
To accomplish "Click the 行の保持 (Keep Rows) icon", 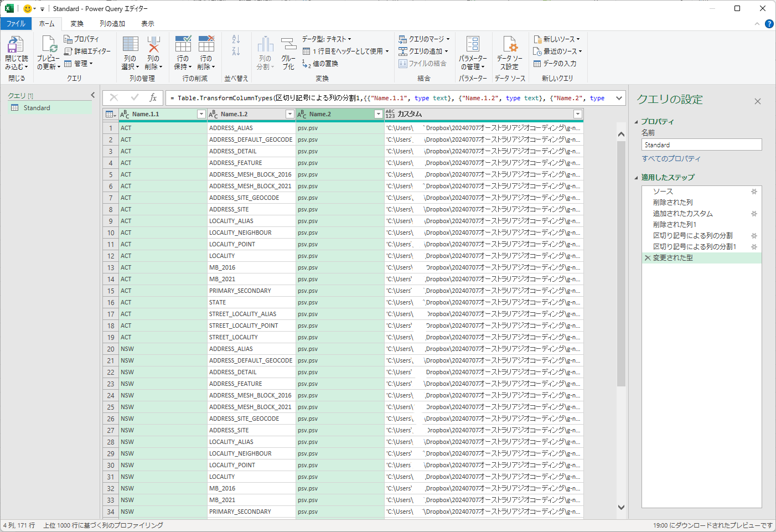I will pyautogui.click(x=183, y=45).
